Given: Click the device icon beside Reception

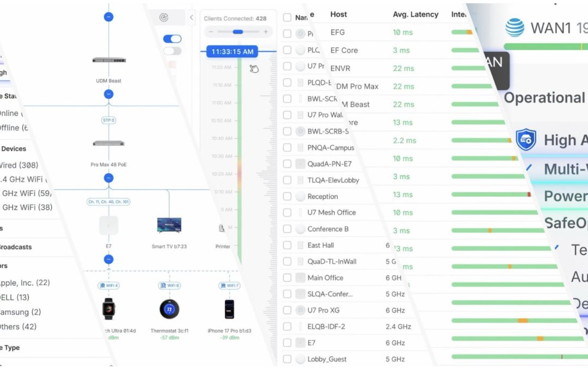Looking at the screenshot, I should click(300, 196).
